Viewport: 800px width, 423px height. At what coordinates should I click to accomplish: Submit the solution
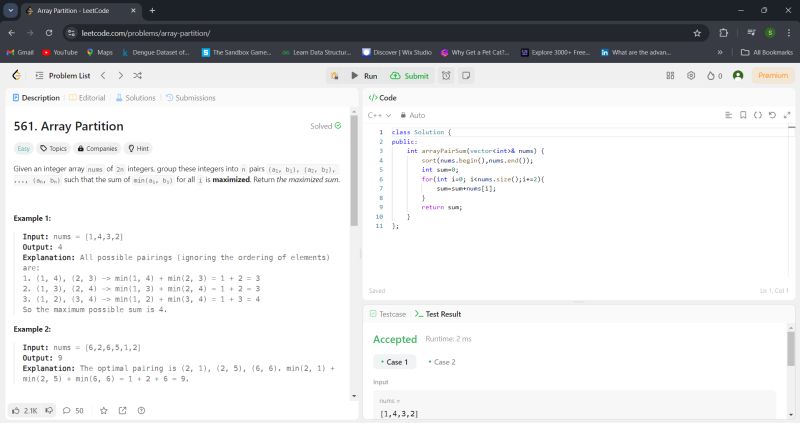click(410, 76)
